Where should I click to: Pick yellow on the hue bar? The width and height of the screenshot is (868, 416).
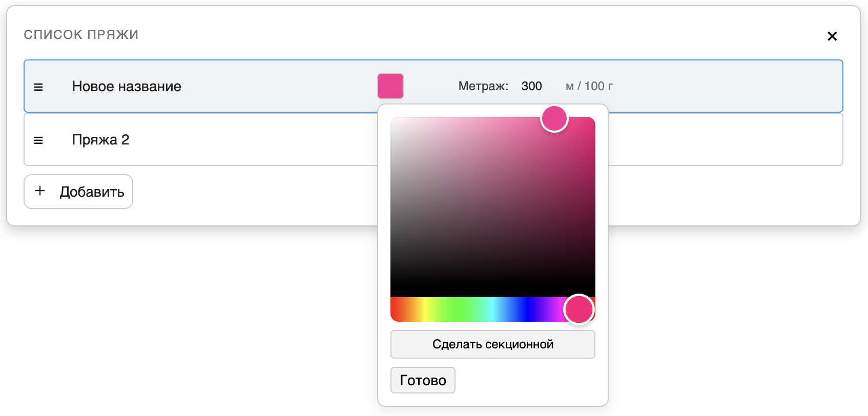point(424,309)
